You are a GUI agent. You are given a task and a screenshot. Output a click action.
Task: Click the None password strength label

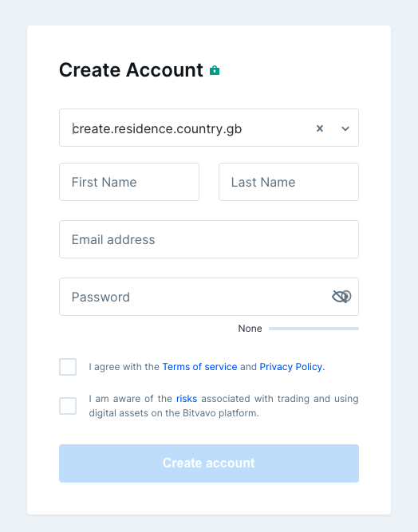pos(250,329)
